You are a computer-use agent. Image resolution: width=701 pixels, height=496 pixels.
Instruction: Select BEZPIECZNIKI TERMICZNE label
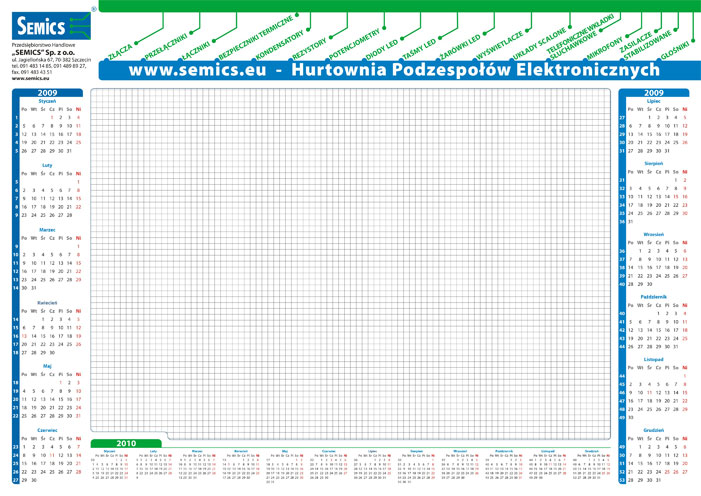point(256,38)
